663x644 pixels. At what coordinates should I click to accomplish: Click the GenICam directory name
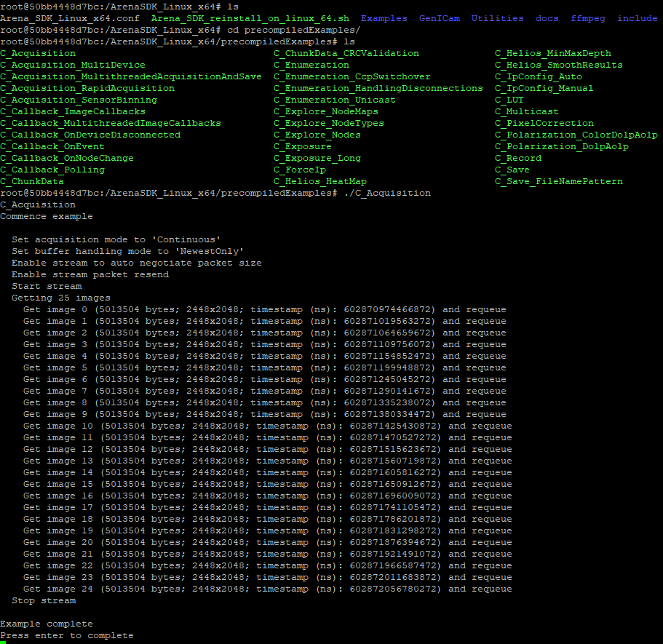(x=439, y=18)
